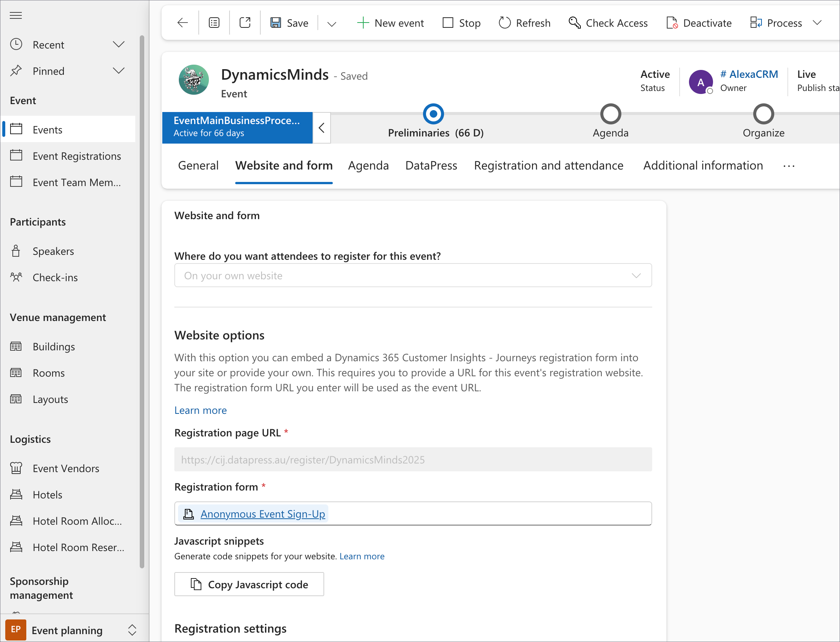Screen dimensions: 840x642
Task: Expand the Pinned section chevron
Action: pos(119,71)
